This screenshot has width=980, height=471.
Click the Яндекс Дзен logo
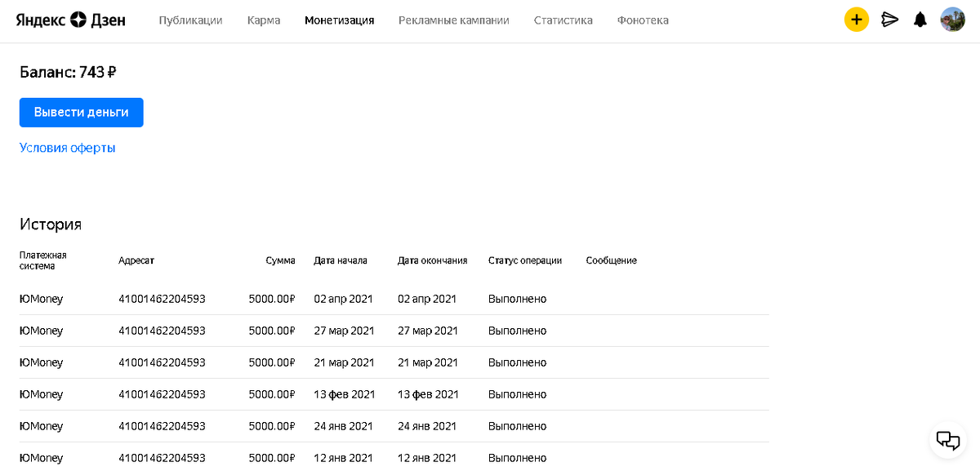(x=71, y=20)
